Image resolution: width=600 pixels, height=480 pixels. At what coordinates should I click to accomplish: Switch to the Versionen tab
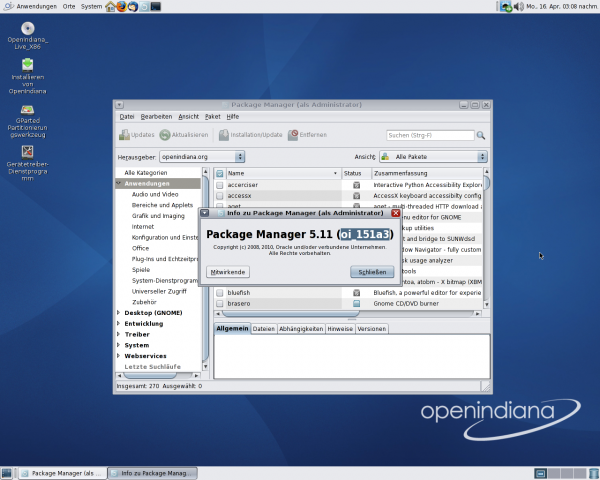[372, 329]
